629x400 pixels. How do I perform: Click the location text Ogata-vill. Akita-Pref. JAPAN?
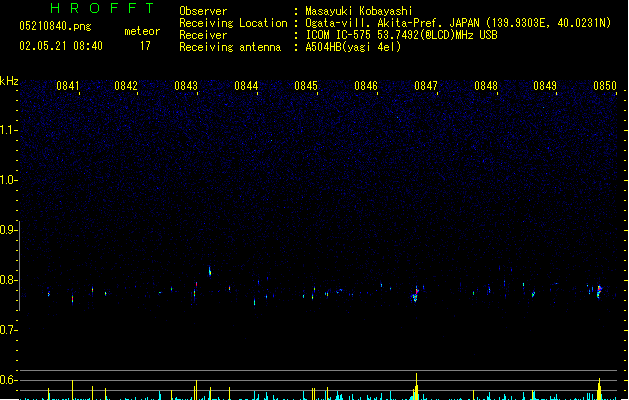click(x=392, y=23)
